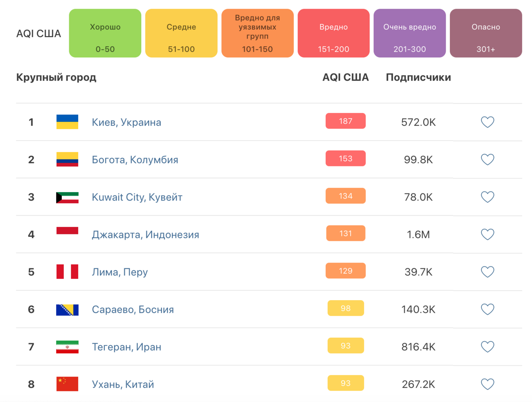Toggle the heart for Богота, Колумбия

[x=487, y=159]
